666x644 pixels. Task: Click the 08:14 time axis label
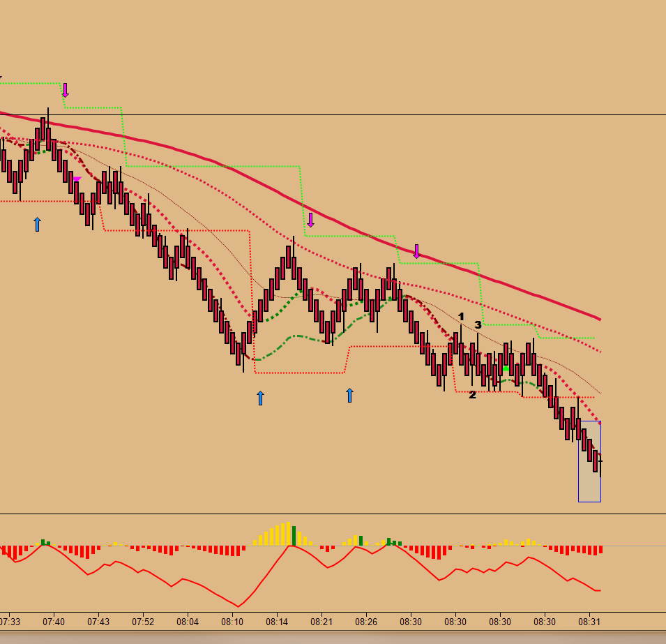pyautogui.click(x=277, y=622)
